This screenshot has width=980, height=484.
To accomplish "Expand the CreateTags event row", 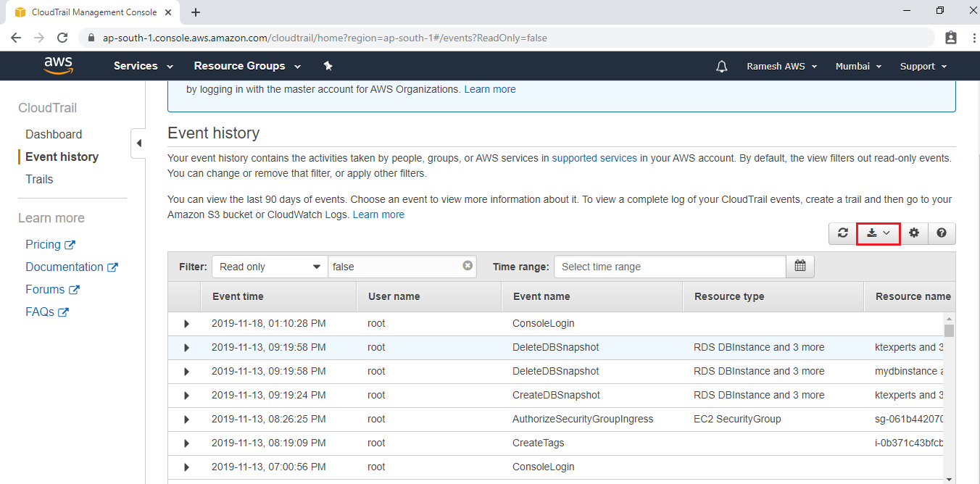I will [x=186, y=443].
